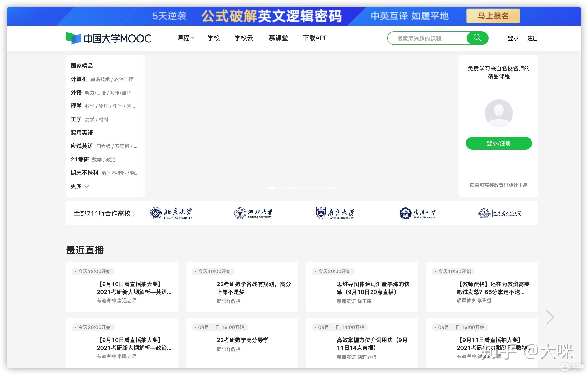588x375 pixels.
Task: Open live card 2021考研新大纲解析—政治
Action: (x=122, y=343)
